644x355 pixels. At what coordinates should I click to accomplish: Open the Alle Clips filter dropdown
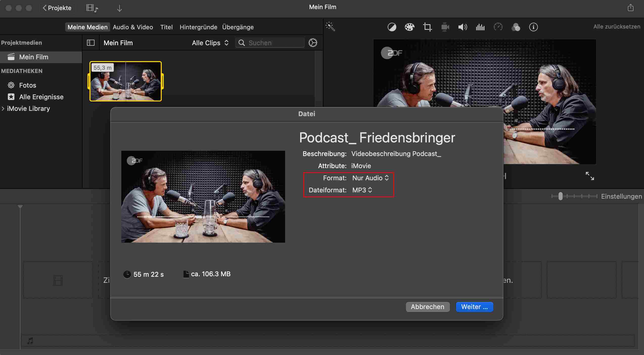tap(210, 43)
